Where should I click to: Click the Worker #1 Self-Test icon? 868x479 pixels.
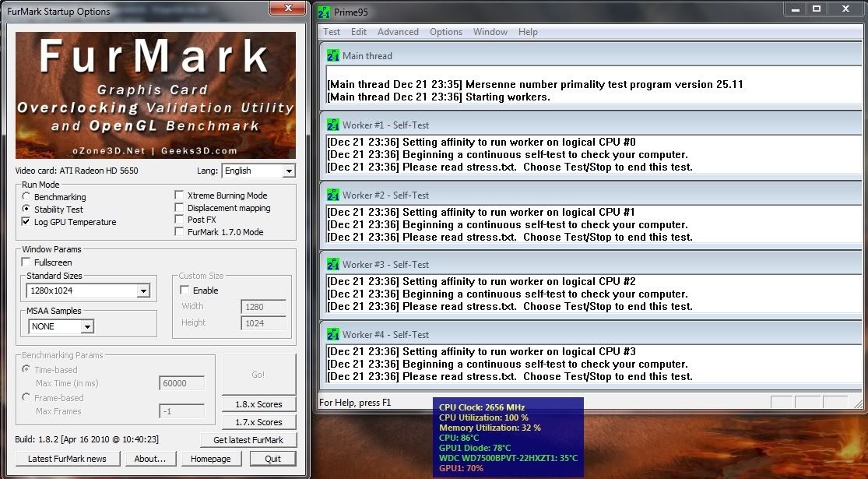click(x=333, y=125)
